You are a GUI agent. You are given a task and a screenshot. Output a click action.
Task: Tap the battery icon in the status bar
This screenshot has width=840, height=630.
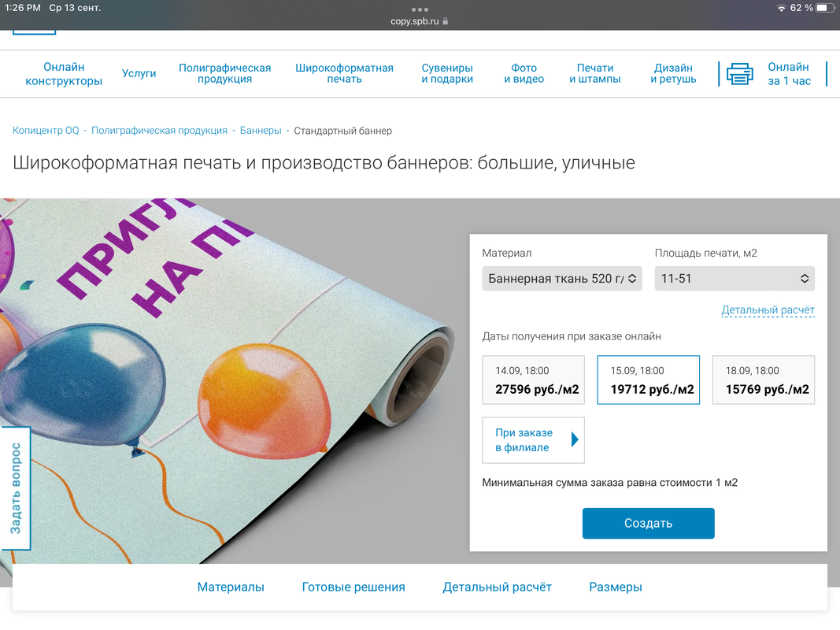coord(825,8)
